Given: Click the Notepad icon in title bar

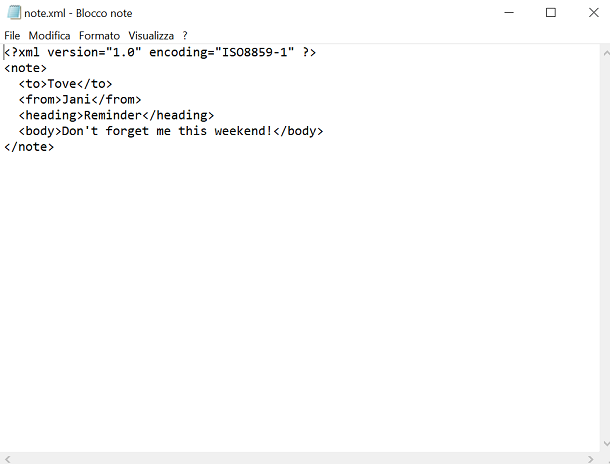Looking at the screenshot, I should tap(14, 12).
